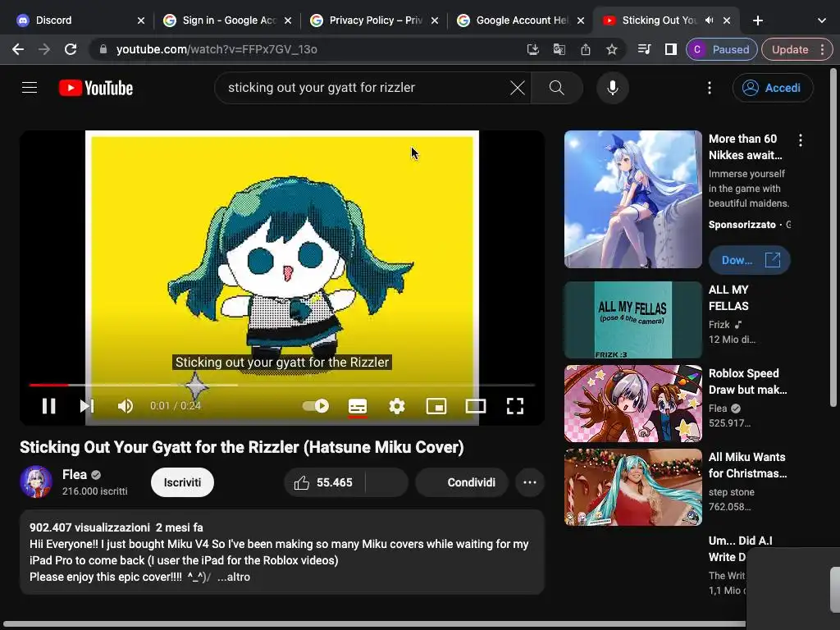Click the page vertical scrollbar
The image size is (840, 630).
833,237
